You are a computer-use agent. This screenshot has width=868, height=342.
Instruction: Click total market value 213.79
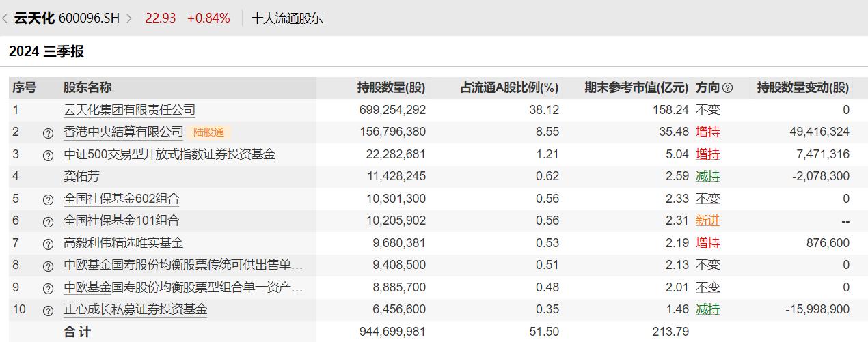(x=671, y=332)
